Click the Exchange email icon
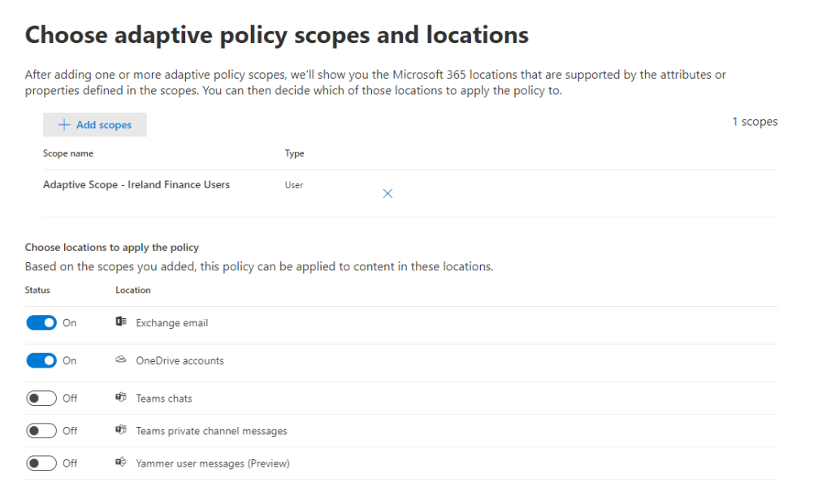Viewport: 831px width, 504px height. (x=121, y=323)
